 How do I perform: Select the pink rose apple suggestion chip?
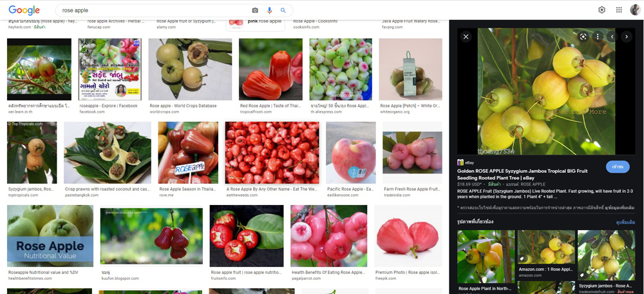[256, 23]
